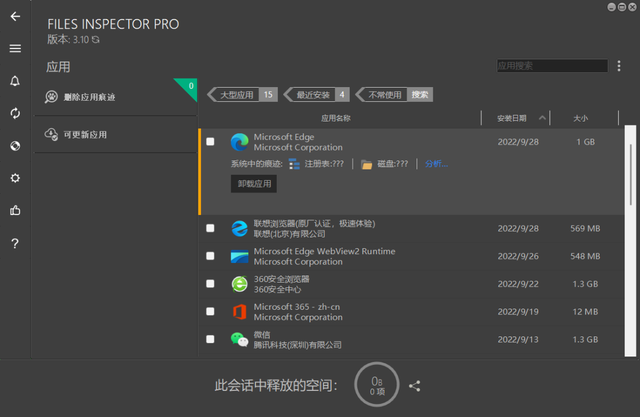Screen dimensions: 640x417
Task: Open notifications bell icon
Action: point(15,81)
